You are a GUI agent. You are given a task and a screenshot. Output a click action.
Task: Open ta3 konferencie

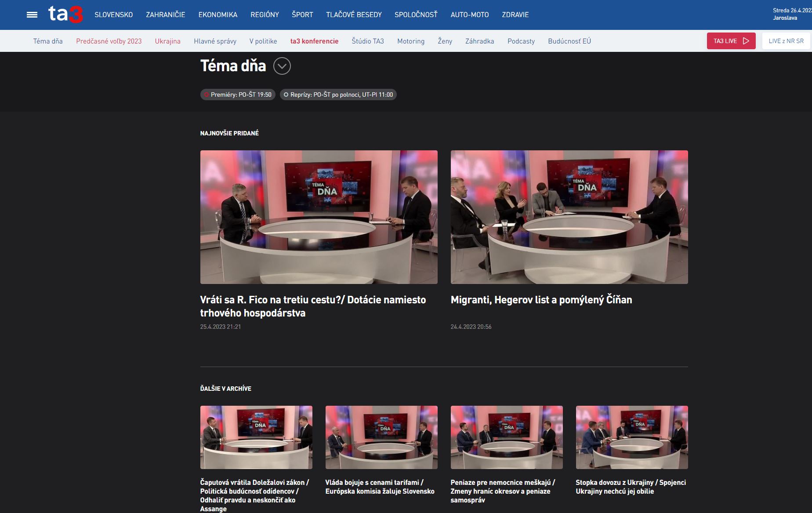tap(315, 41)
